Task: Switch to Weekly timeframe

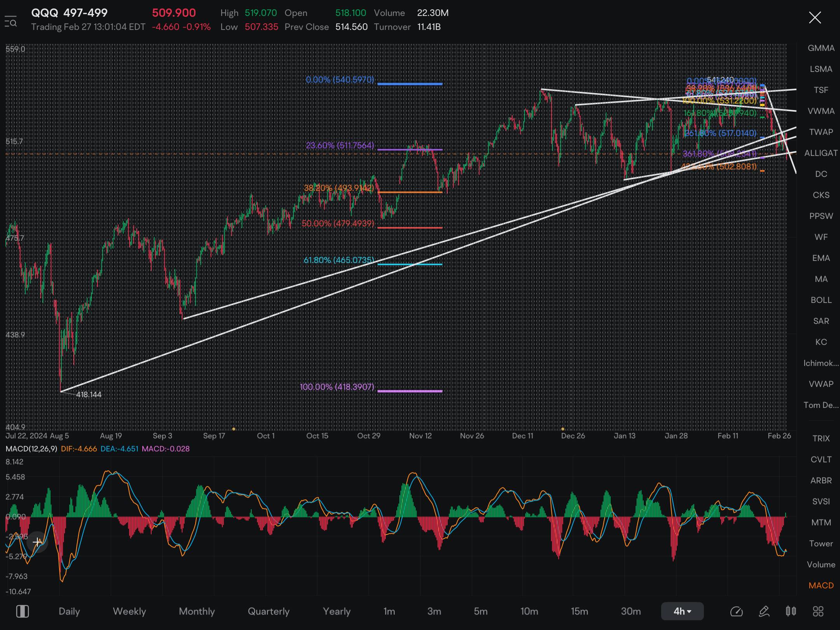Action: pyautogui.click(x=129, y=611)
